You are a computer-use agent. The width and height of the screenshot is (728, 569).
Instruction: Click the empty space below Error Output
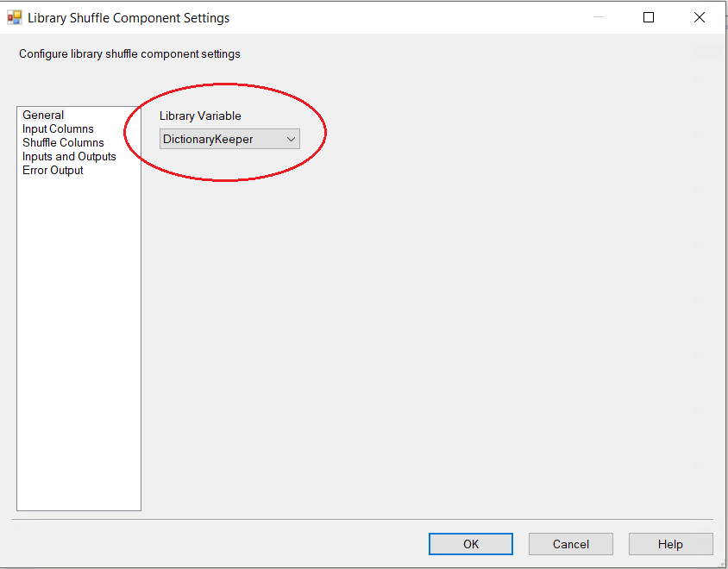(78, 345)
